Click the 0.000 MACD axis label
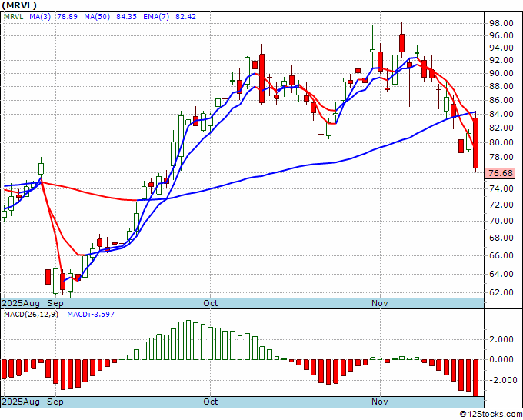This screenshot has height=420, width=523. 501,360
